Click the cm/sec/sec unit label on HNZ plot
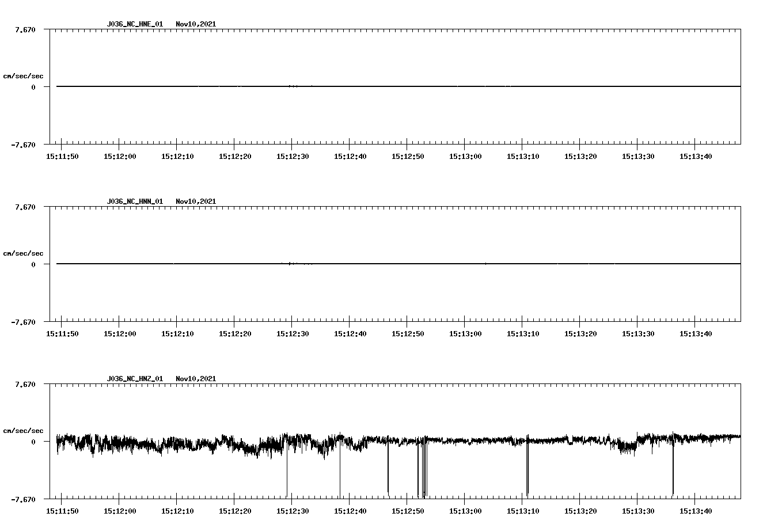This screenshot has height=532, width=782. pos(23,431)
